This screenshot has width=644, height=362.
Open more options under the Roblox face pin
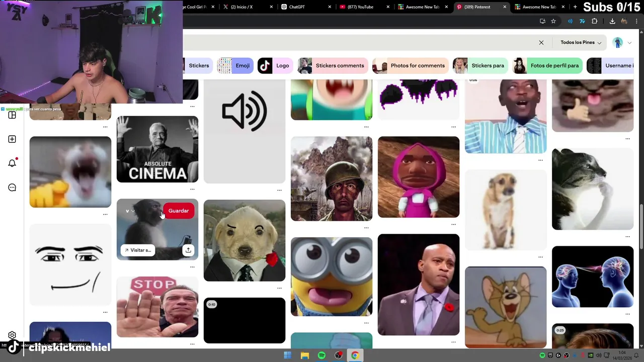105,312
